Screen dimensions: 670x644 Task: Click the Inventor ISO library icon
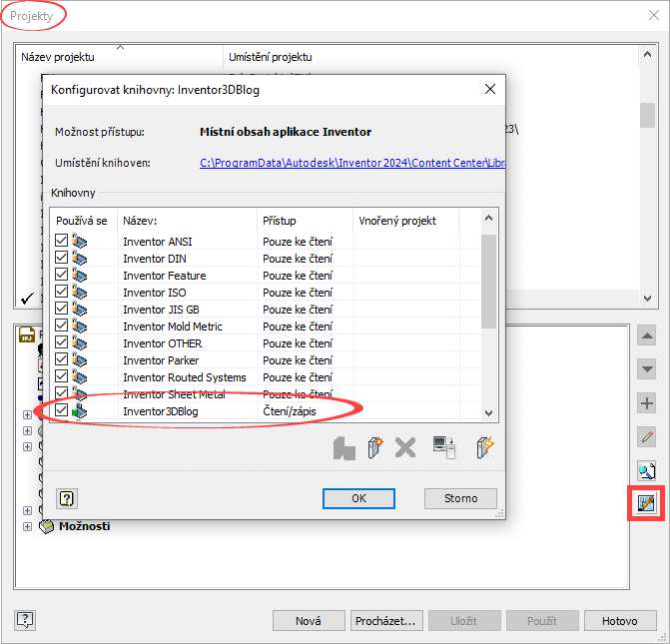79,293
